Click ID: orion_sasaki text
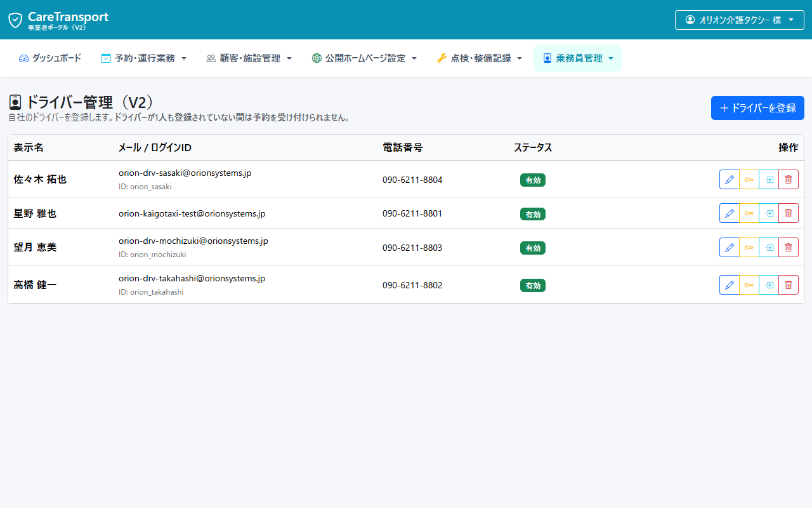This screenshot has width=812, height=508. tap(145, 187)
